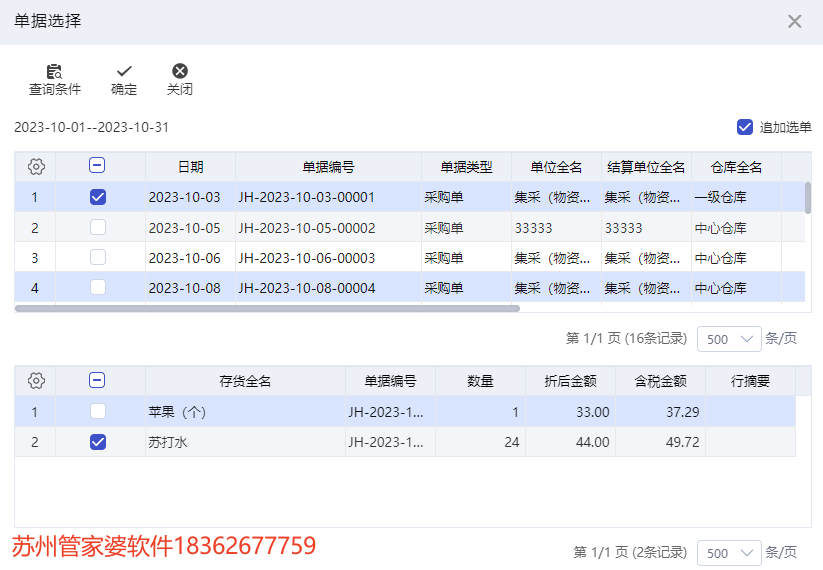The width and height of the screenshot is (823, 570).
Task: Select row 4 document JH-2023-10-08-00004
Action: (x=306, y=288)
